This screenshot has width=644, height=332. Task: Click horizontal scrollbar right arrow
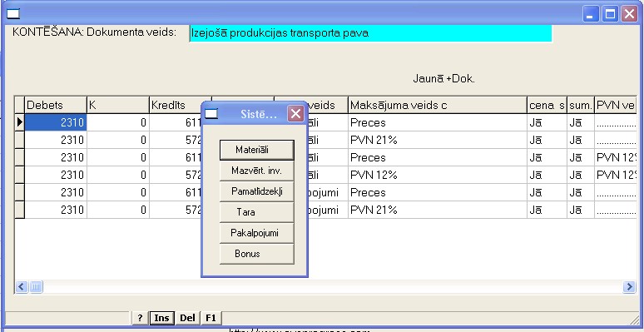coord(629,286)
